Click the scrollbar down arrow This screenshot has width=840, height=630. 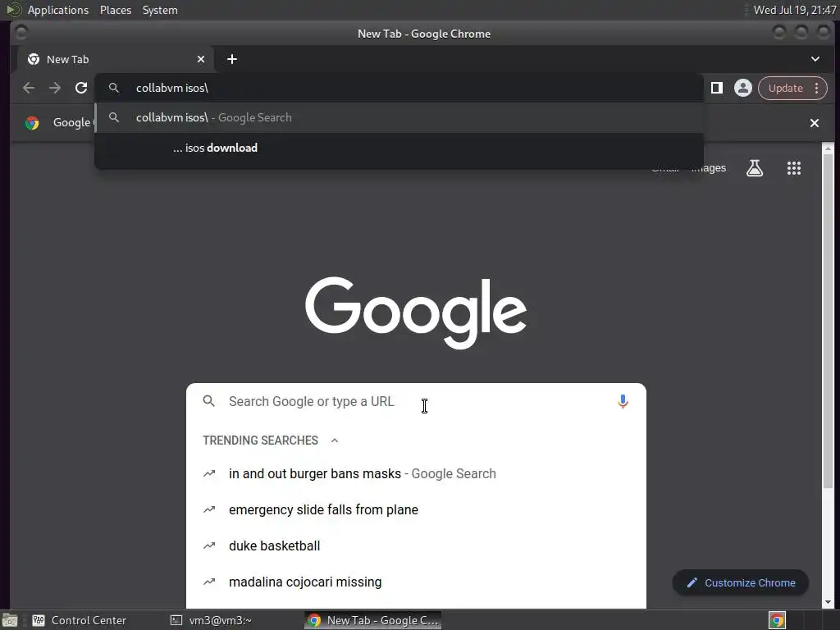coord(829,602)
